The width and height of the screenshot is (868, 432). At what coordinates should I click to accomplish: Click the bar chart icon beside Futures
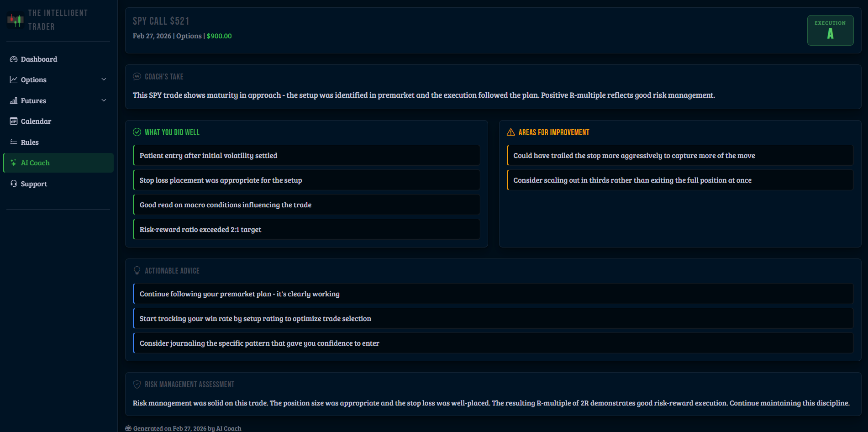point(14,100)
